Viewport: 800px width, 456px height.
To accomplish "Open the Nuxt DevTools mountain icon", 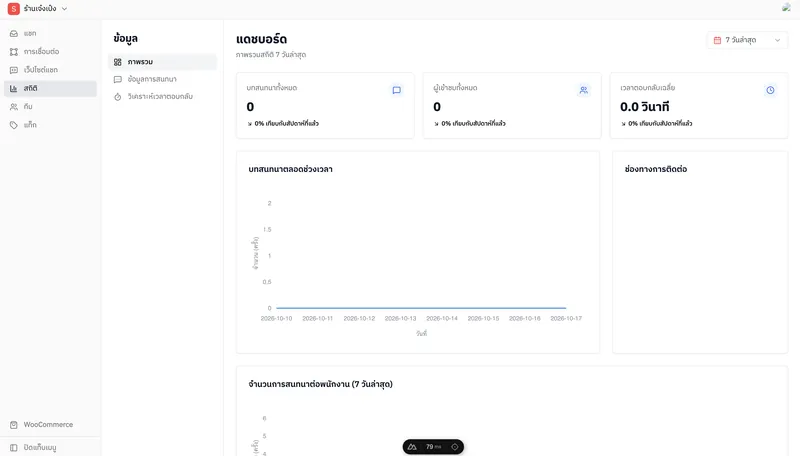I will (x=412, y=447).
